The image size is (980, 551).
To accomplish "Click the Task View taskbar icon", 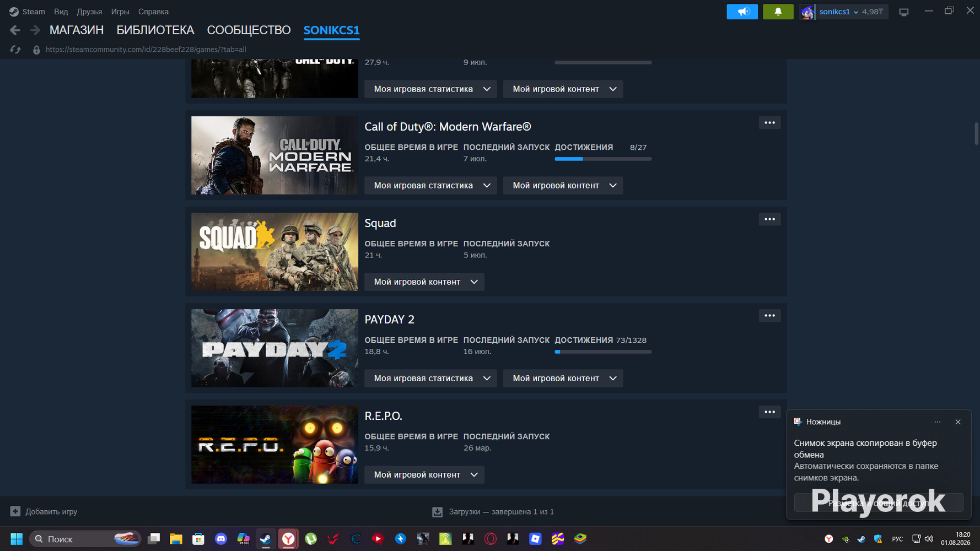I will tap(154, 539).
